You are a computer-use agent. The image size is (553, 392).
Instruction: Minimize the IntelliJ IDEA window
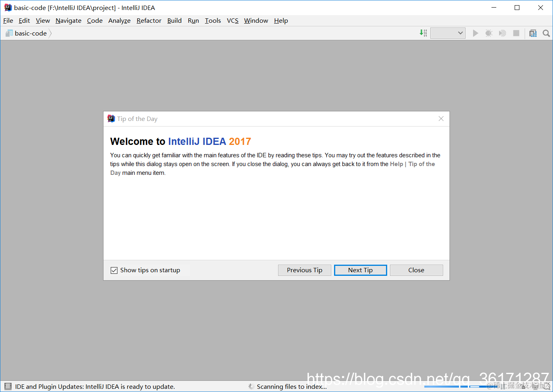point(494,8)
